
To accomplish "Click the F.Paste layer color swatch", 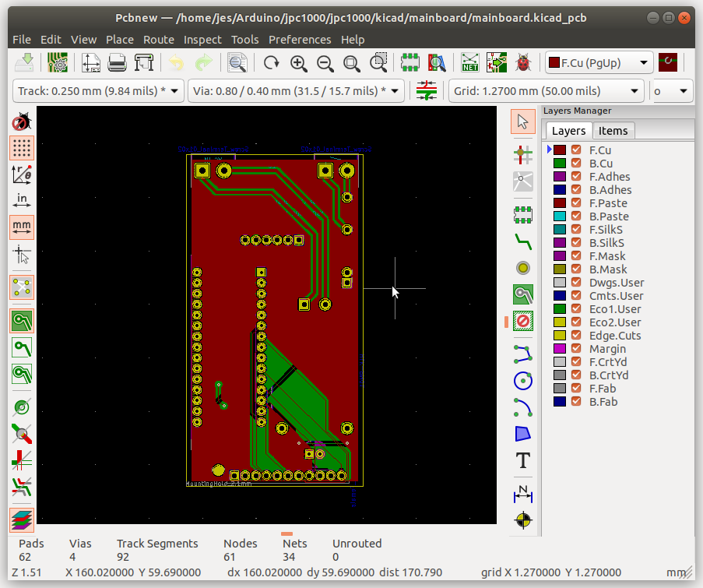I will pos(559,203).
